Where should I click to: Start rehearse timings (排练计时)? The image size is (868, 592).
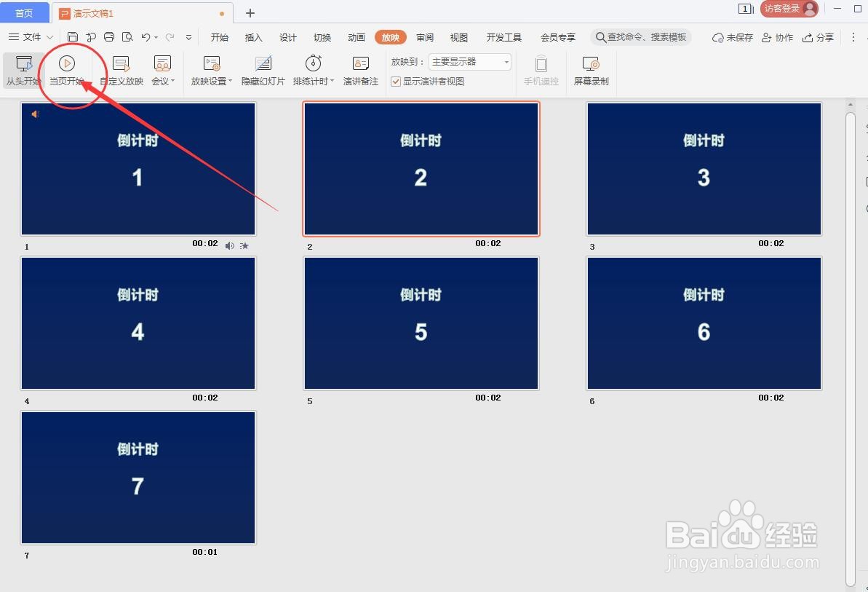[314, 71]
